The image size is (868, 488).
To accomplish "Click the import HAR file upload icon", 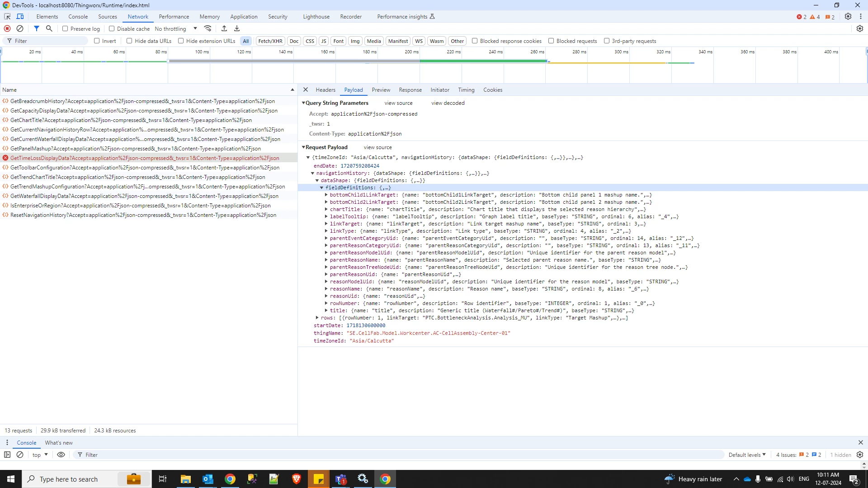I will click(x=224, y=28).
